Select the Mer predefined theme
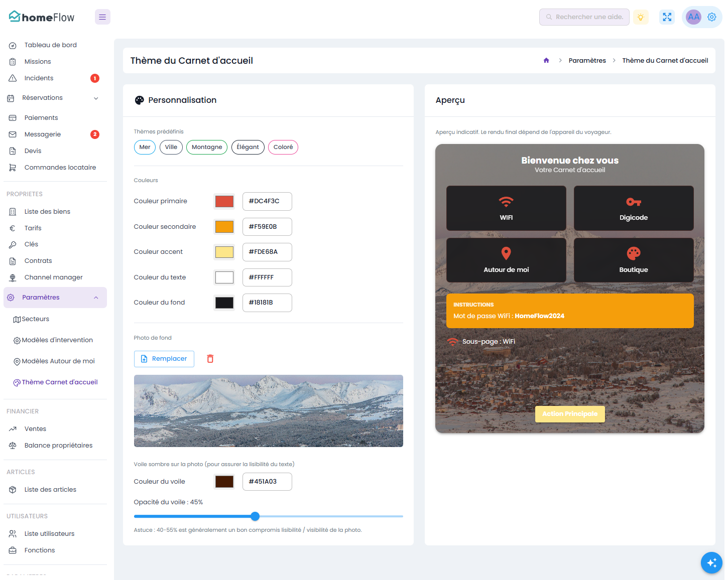Viewport: 728px width, 580px height. [145, 147]
